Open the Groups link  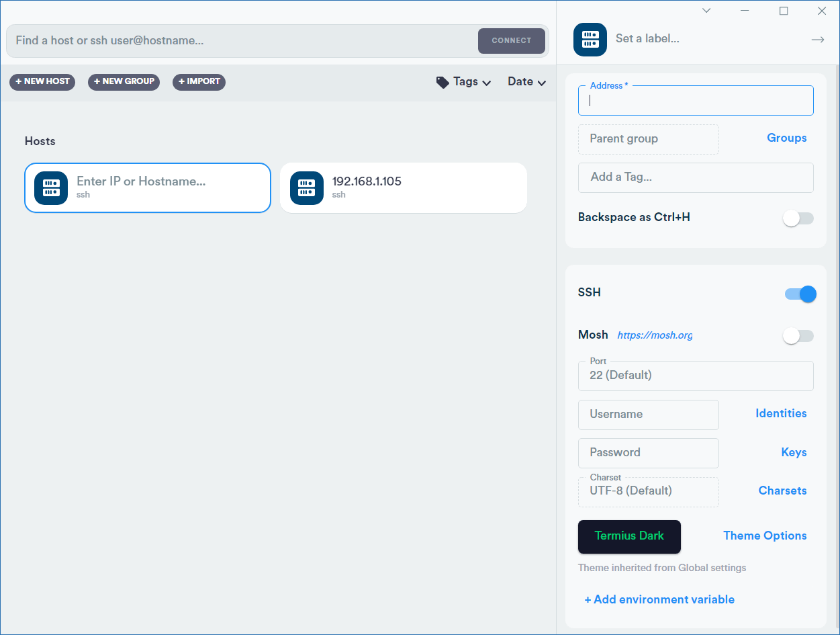pos(787,138)
